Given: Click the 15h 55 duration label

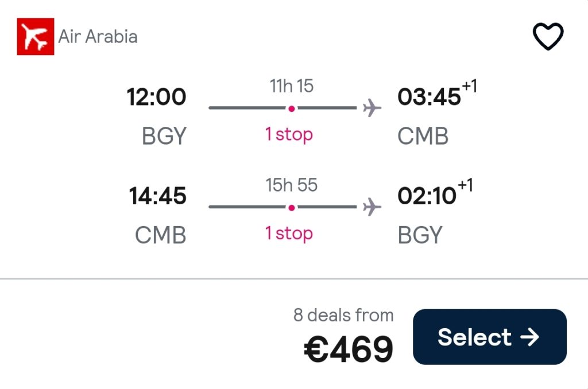Looking at the screenshot, I should pos(292,185).
